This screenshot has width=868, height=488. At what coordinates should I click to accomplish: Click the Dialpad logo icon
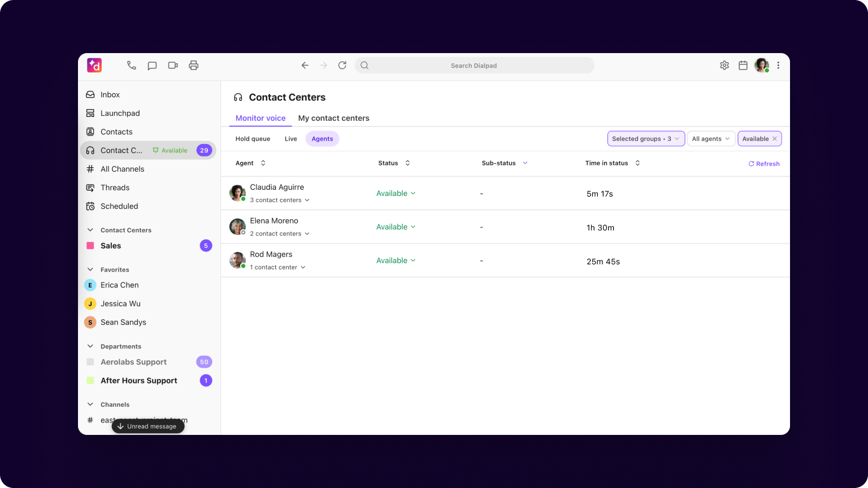[94, 66]
